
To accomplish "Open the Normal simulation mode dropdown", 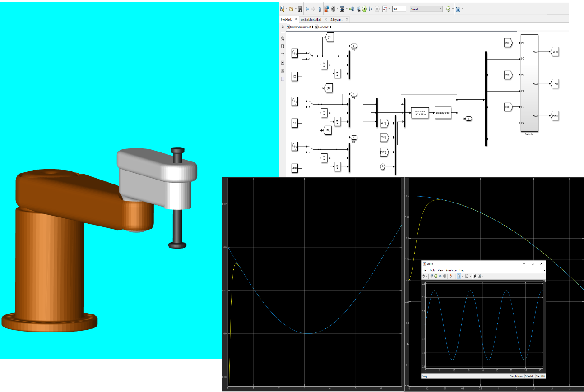I will pos(441,9).
